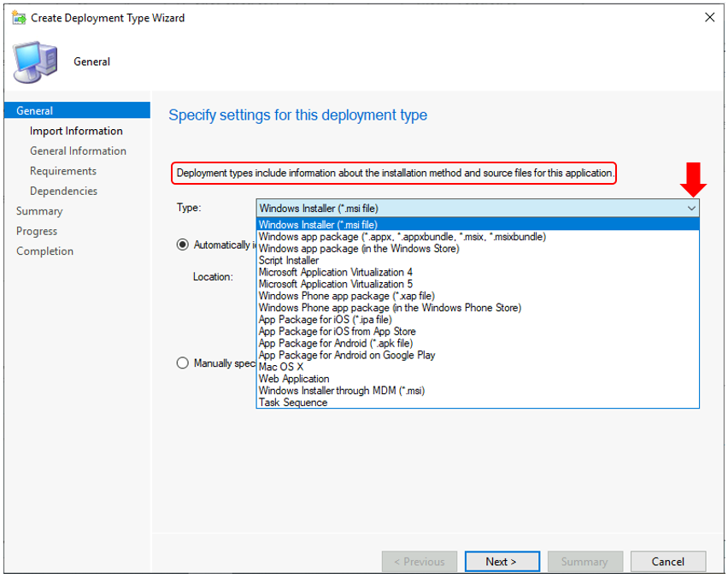Screen dimensions: 728x578
Task: Choose App Package for iOS from App Store
Action: click(478, 331)
